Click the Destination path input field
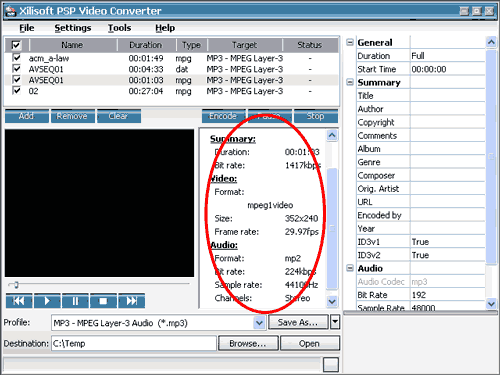This screenshot has width=500, height=375. (x=134, y=343)
